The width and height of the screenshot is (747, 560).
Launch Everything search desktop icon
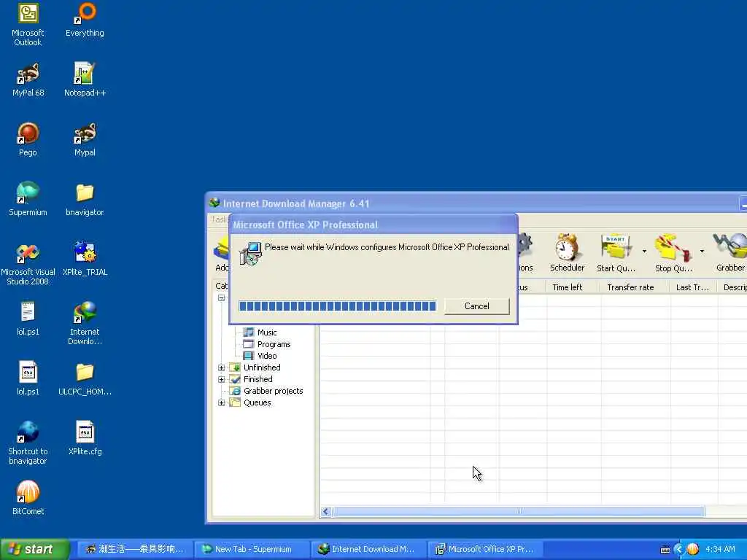pos(85,20)
